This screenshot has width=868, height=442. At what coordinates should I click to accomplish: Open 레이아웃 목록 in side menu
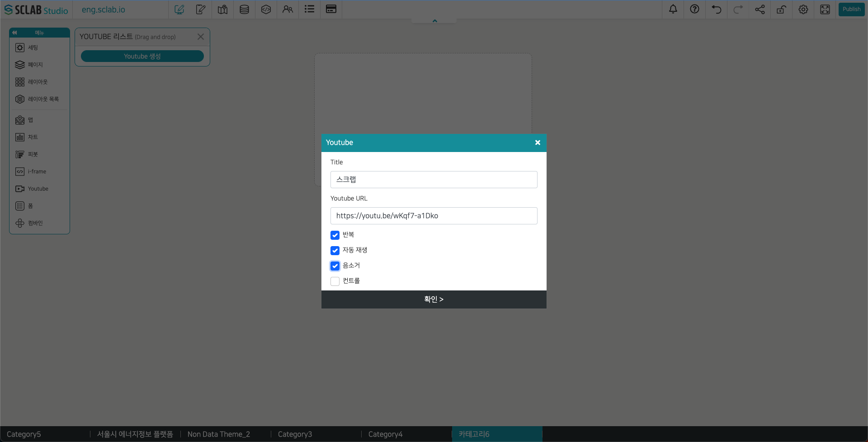pyautogui.click(x=39, y=99)
